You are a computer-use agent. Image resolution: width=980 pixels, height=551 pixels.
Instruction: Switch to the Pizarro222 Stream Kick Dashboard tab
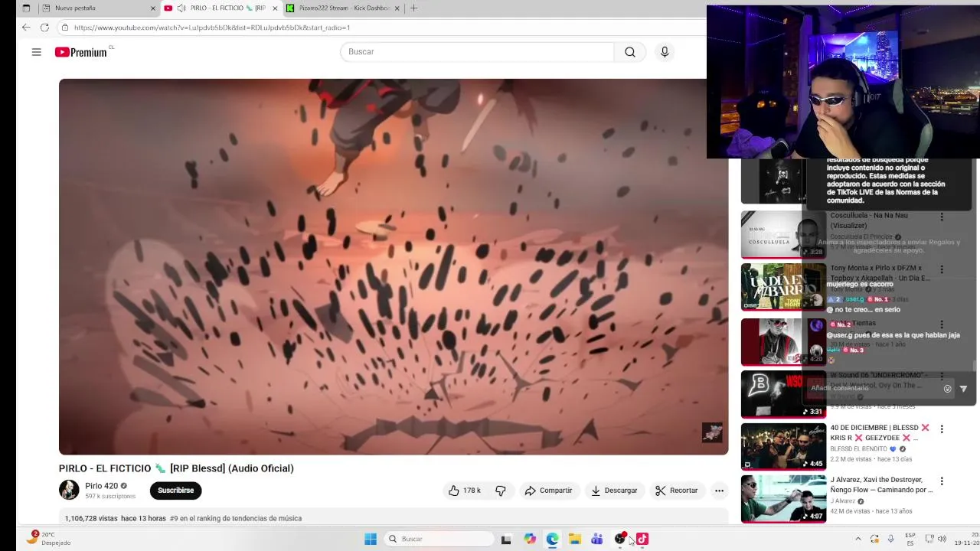pos(343,8)
